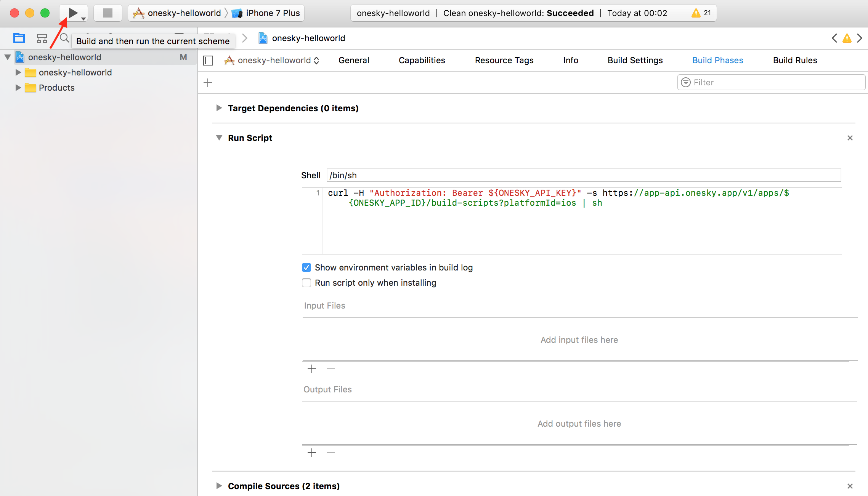Click the Run (play) build button

(73, 13)
